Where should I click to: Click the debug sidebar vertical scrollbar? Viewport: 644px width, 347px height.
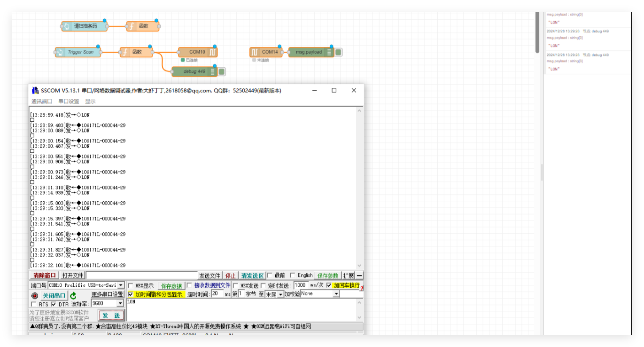537,32
